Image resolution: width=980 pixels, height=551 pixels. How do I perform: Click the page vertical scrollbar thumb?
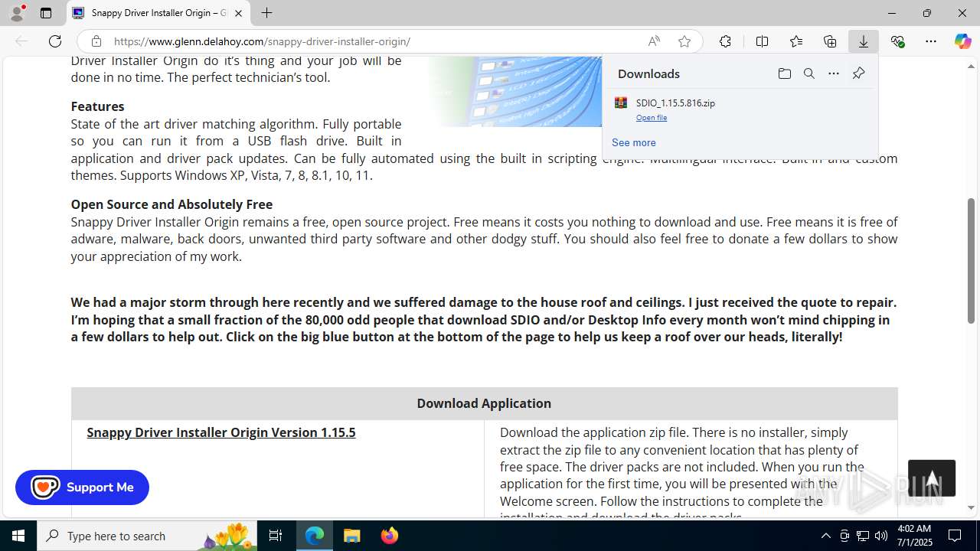(x=971, y=260)
